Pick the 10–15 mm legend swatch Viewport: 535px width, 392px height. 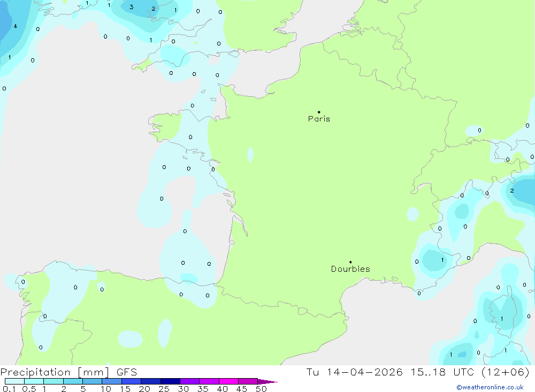pos(112,381)
